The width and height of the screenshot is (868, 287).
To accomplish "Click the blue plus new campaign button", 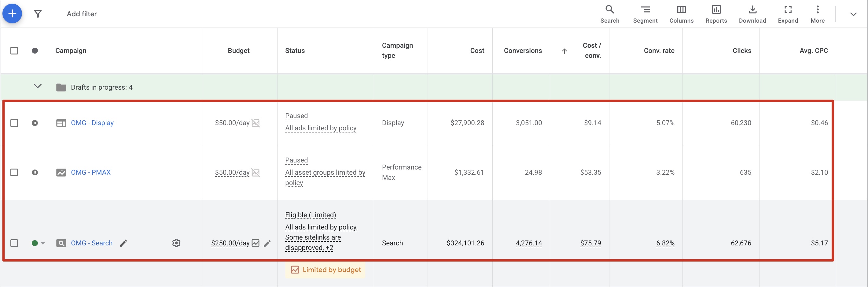I will [x=12, y=13].
